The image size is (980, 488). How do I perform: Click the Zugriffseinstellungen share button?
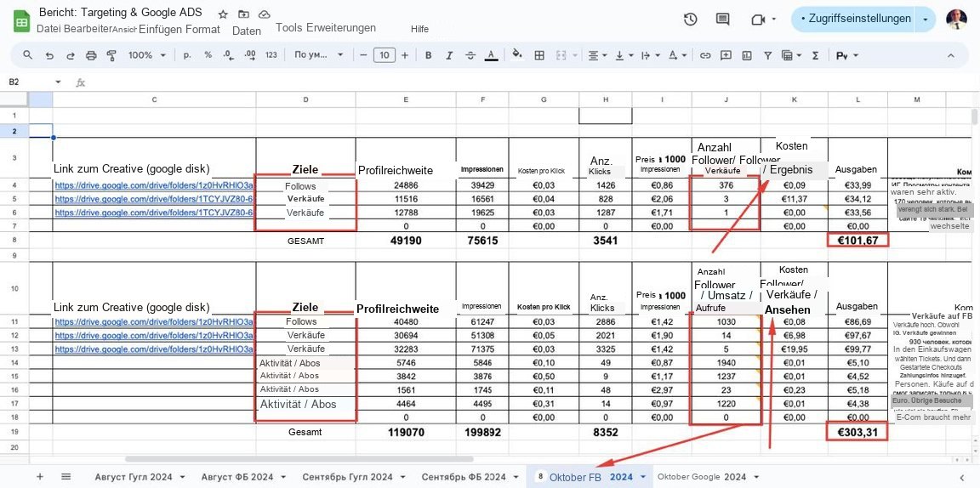pyautogui.click(x=854, y=19)
